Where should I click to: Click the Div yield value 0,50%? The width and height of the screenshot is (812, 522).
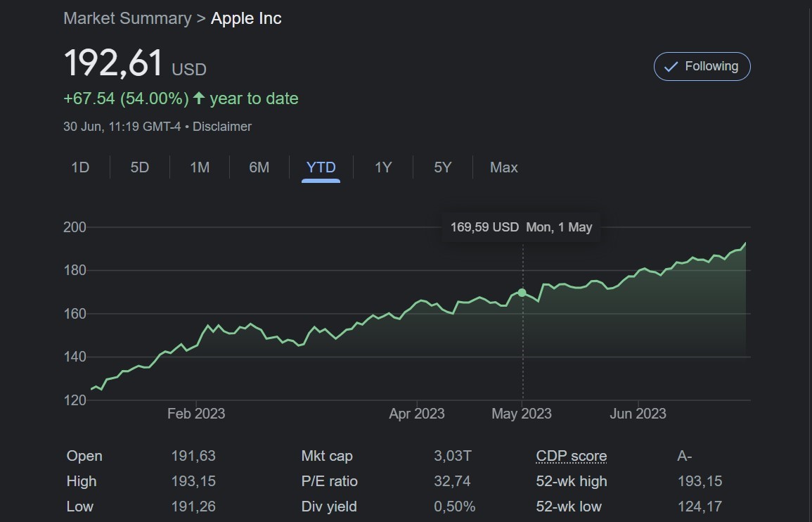pyautogui.click(x=455, y=507)
